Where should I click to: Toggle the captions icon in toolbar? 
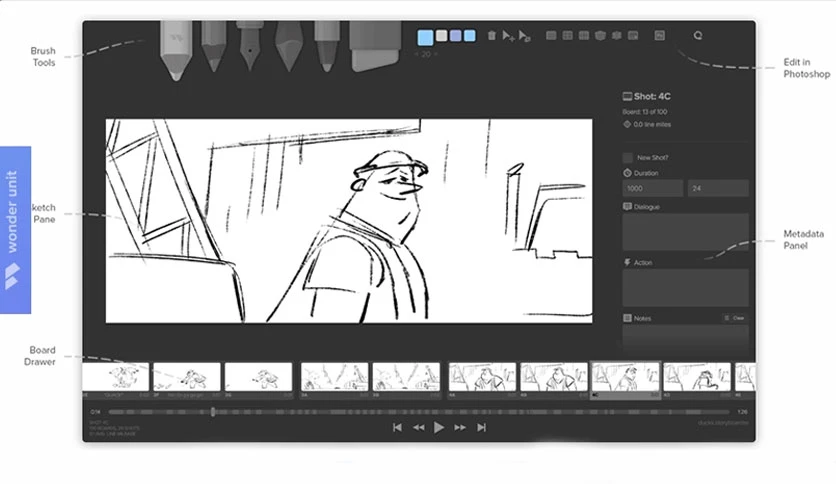pos(633,36)
